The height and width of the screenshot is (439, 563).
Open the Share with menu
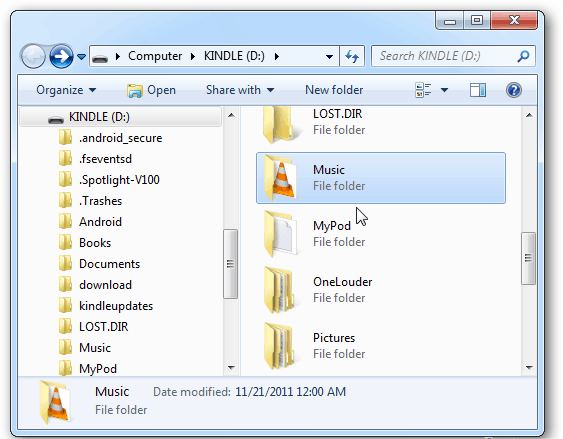pos(240,90)
